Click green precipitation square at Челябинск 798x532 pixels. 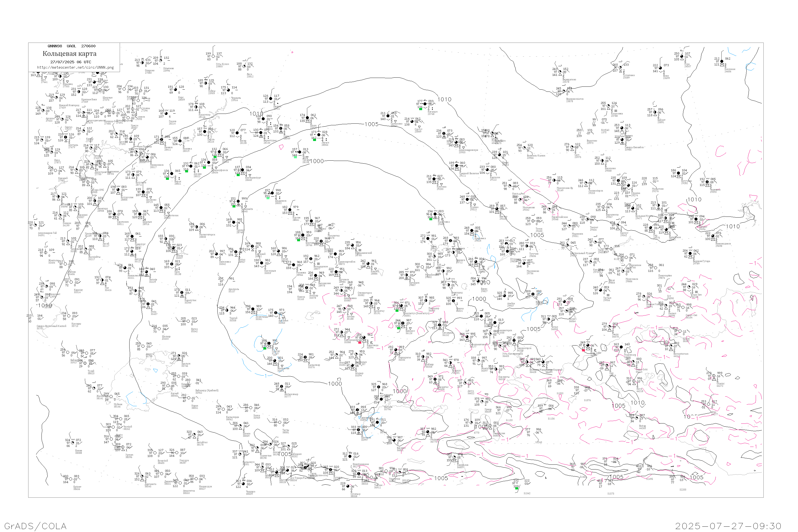234,206
